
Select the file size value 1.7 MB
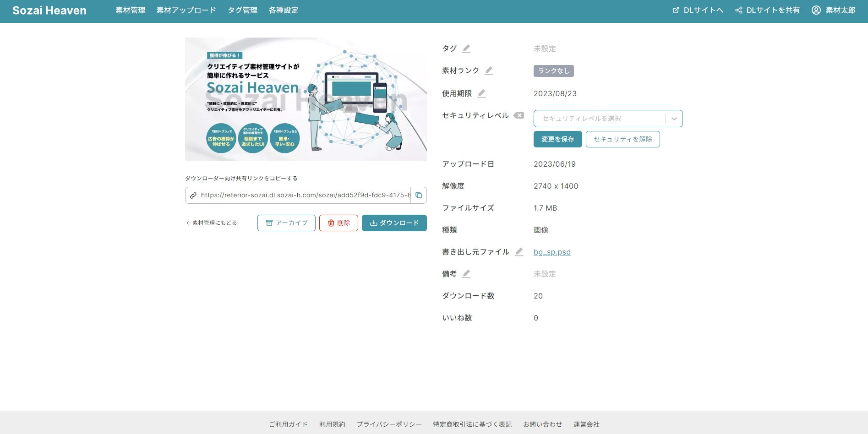click(546, 208)
